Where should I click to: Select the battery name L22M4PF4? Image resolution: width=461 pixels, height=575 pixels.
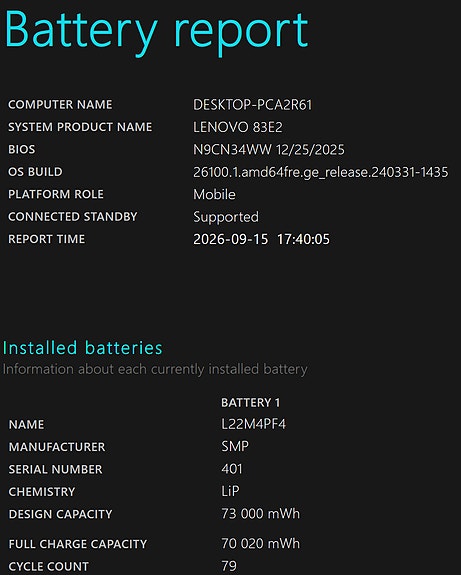click(x=253, y=424)
